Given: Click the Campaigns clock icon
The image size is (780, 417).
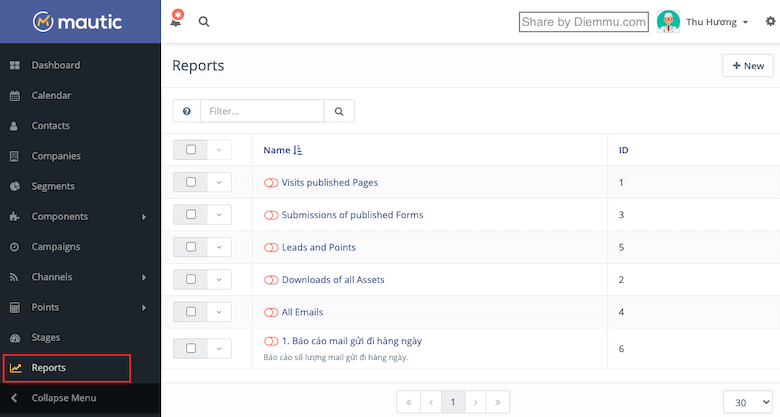Looking at the screenshot, I should point(14,247).
